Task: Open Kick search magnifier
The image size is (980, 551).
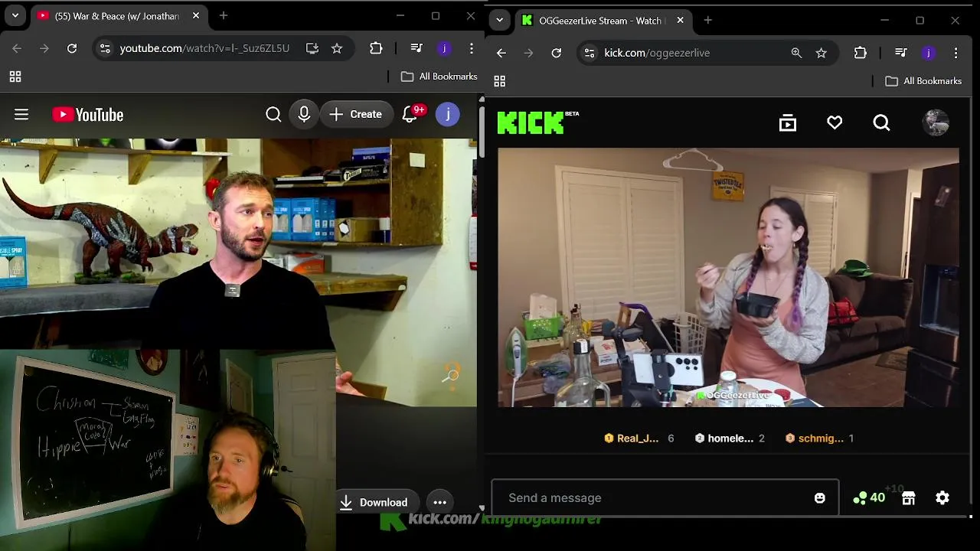Action: pos(881,122)
